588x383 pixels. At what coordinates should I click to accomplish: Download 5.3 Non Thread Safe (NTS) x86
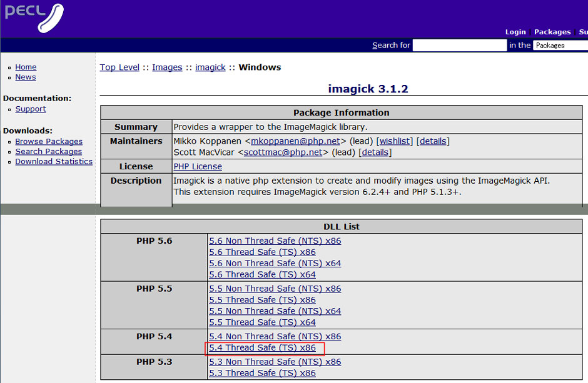click(x=275, y=362)
